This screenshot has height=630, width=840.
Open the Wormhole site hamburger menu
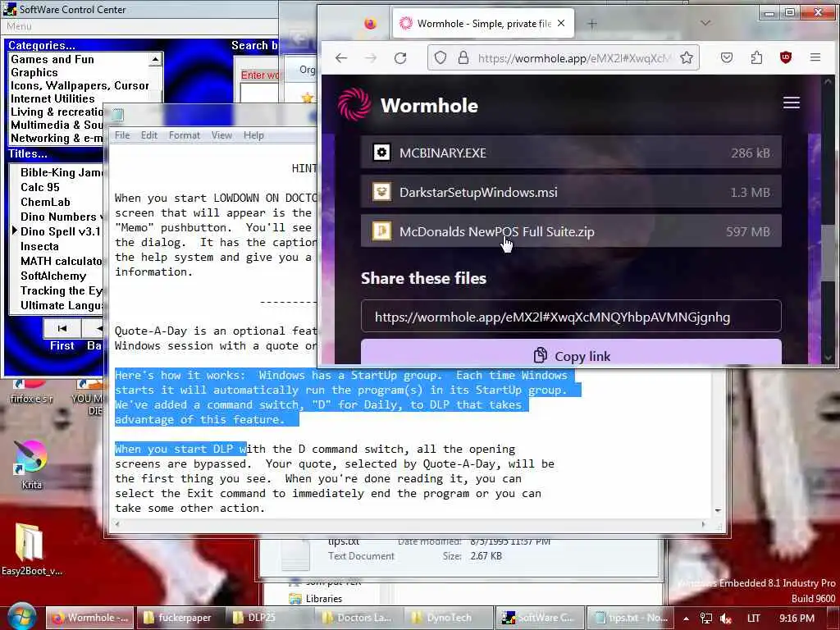click(792, 103)
